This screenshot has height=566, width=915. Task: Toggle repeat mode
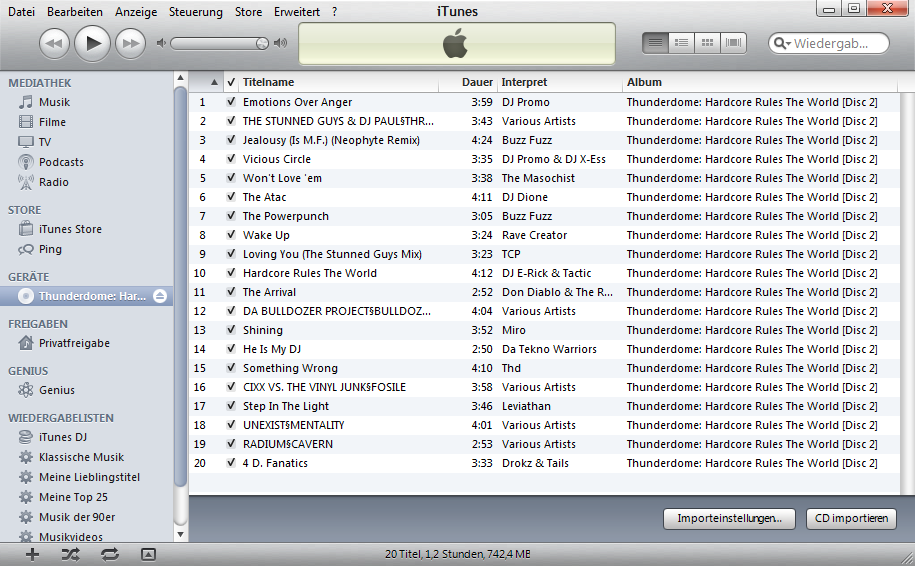pyautogui.click(x=109, y=554)
